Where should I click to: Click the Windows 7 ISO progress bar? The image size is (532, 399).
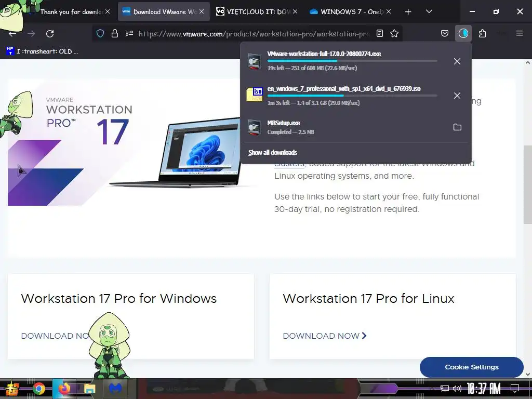pos(352,96)
